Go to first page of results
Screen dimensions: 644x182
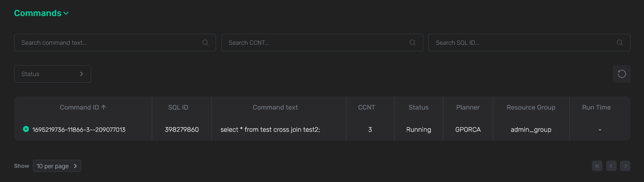coord(597,166)
